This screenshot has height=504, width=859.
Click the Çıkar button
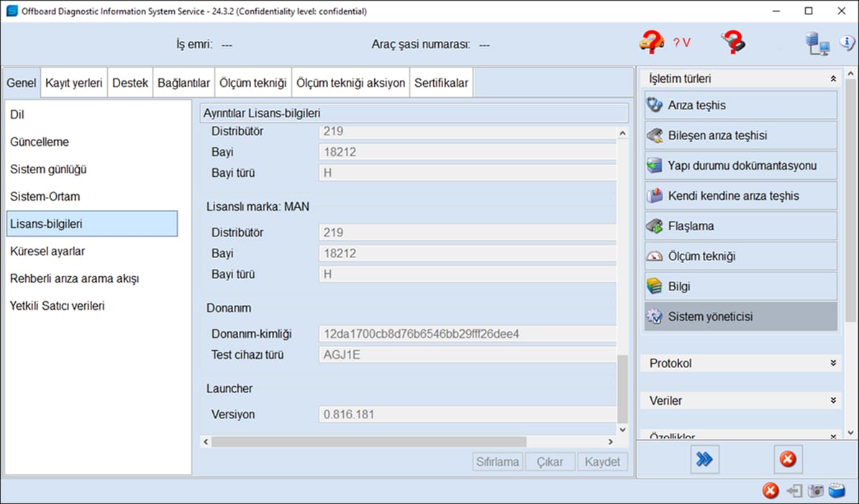coord(550,462)
